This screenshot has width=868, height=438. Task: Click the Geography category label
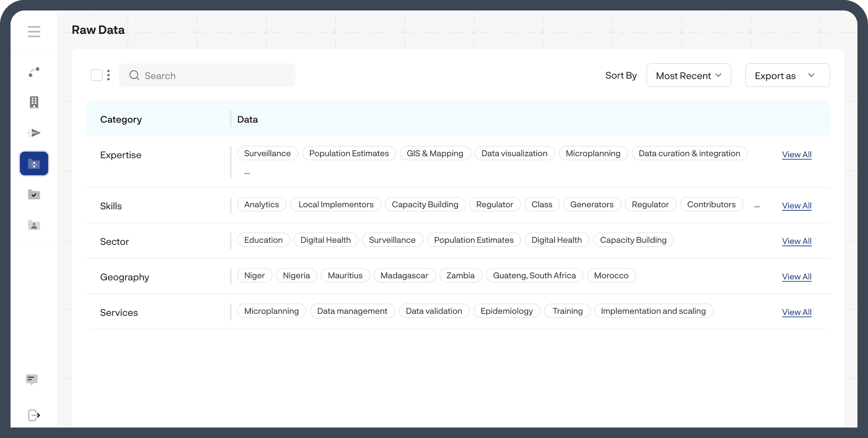pos(125,277)
